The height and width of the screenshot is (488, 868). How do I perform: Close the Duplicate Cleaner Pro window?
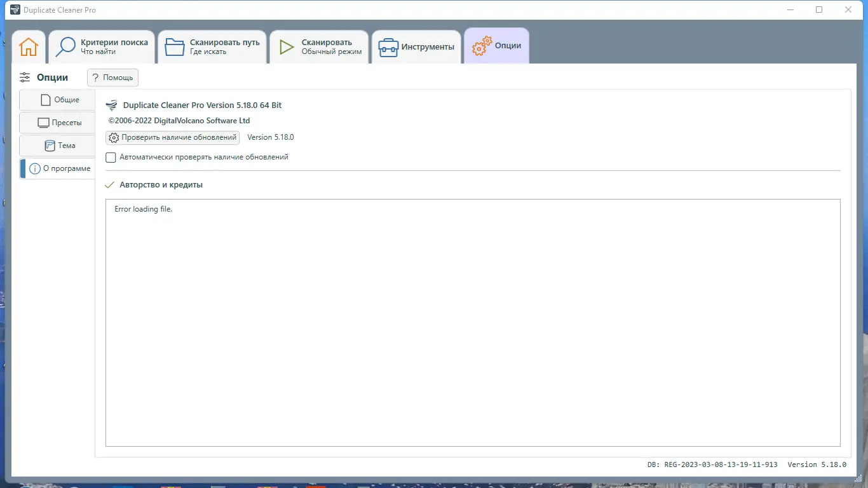pyautogui.click(x=848, y=10)
